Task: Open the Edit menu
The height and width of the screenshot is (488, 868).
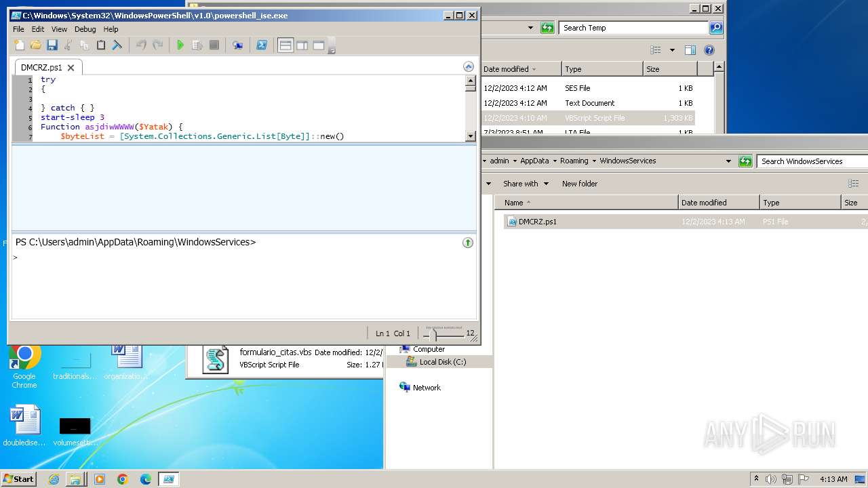Action: (x=38, y=29)
